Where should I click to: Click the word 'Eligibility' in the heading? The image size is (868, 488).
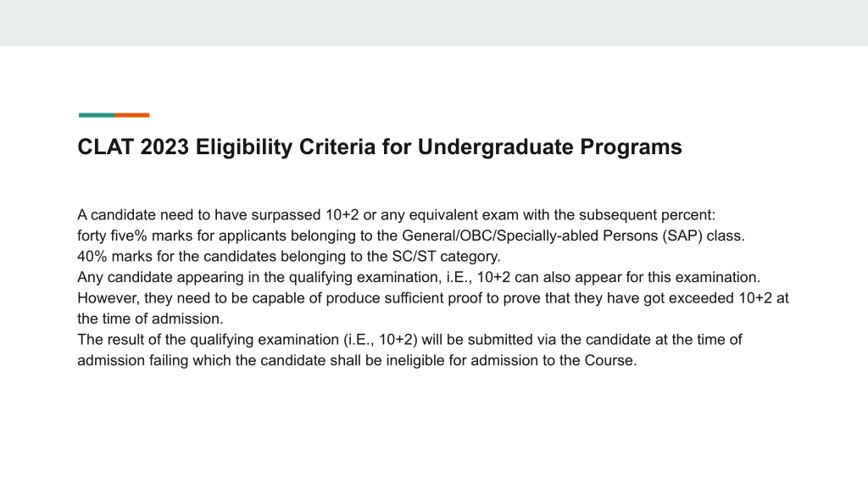coord(244,147)
